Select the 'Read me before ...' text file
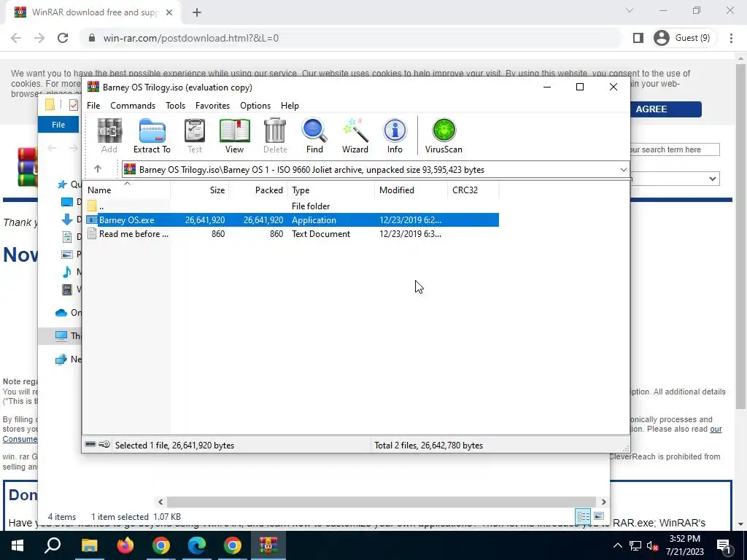The image size is (747, 560). [292, 234]
